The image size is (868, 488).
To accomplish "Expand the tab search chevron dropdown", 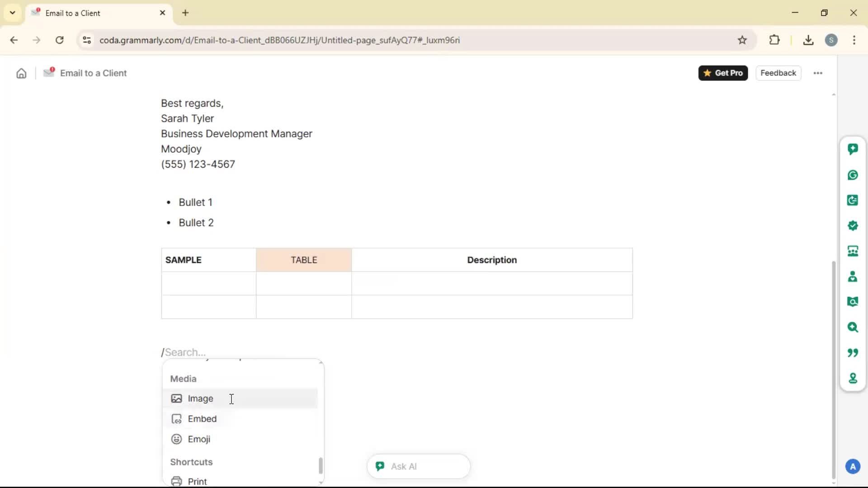I will 13,13.
